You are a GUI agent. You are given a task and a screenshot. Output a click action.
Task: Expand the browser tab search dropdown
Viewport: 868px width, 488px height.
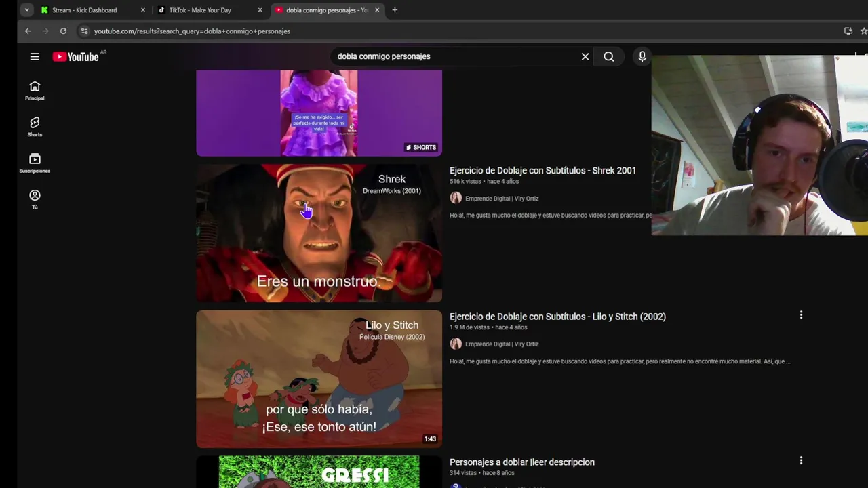coord(26,10)
